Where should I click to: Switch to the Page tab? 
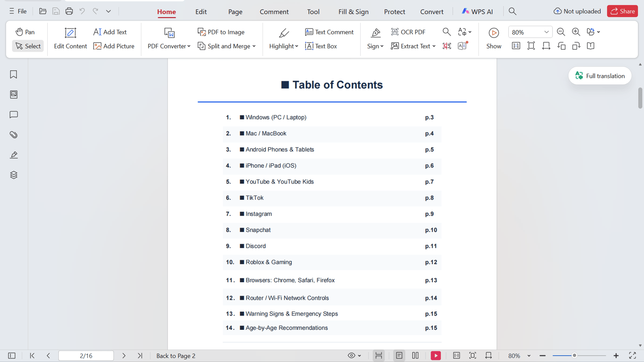tap(235, 12)
